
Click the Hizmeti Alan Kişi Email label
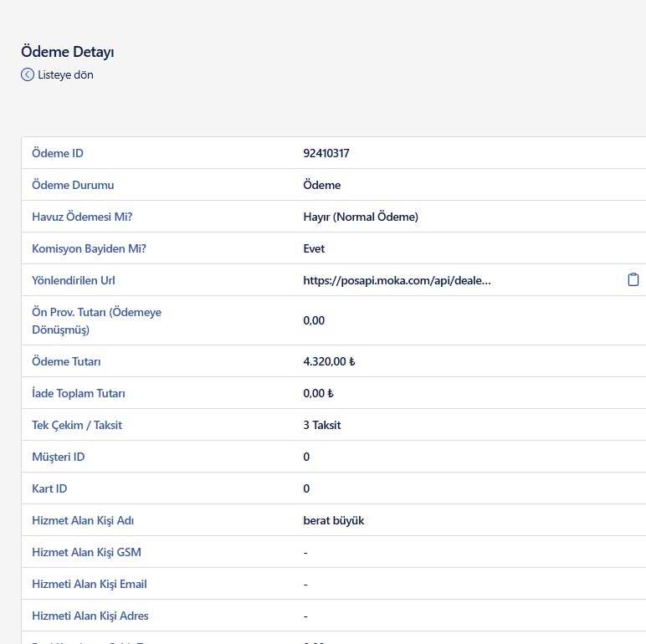pyautogui.click(x=89, y=584)
